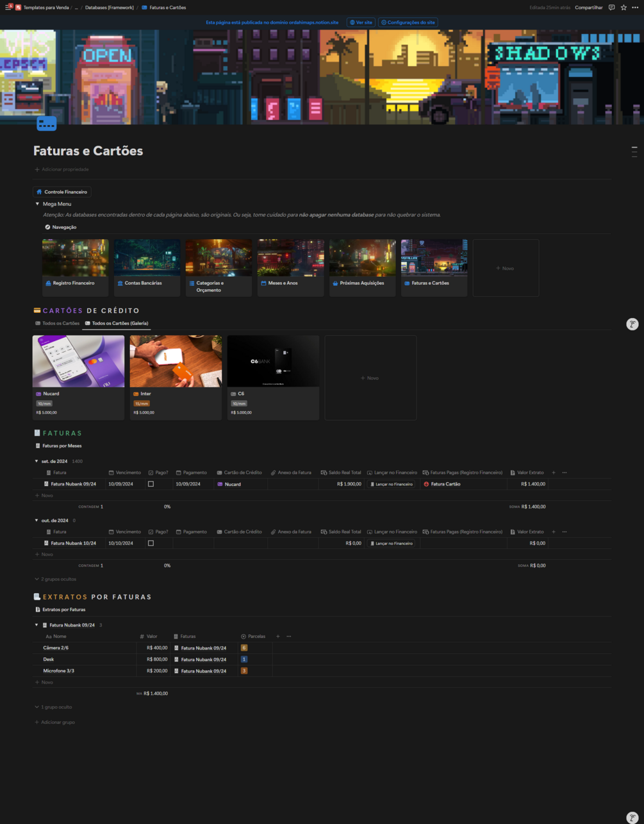
Task: Collapse the Mega Menu toggle
Action: tap(37, 204)
